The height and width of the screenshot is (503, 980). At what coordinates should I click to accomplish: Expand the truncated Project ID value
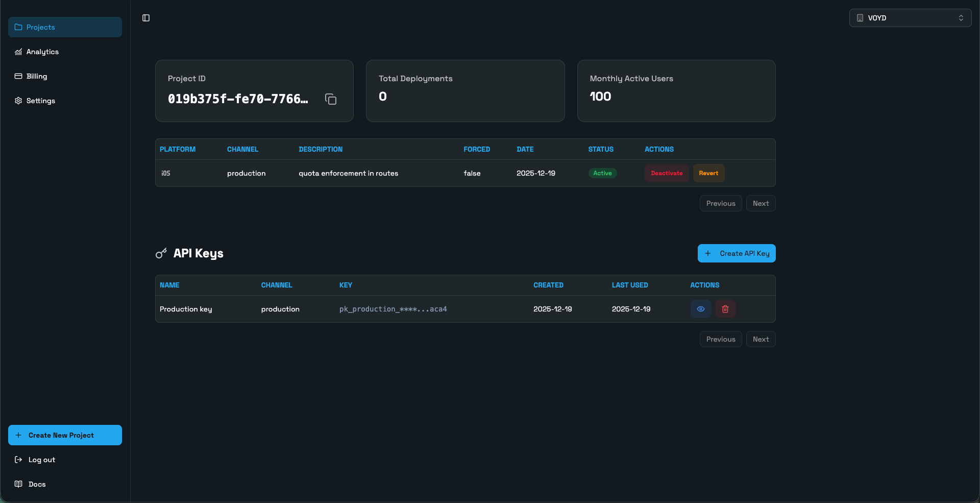click(x=238, y=99)
